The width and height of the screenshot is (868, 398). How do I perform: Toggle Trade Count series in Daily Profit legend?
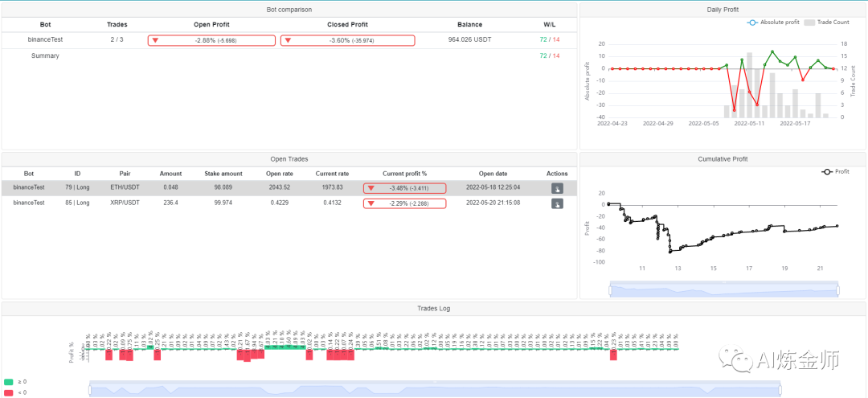coord(826,23)
